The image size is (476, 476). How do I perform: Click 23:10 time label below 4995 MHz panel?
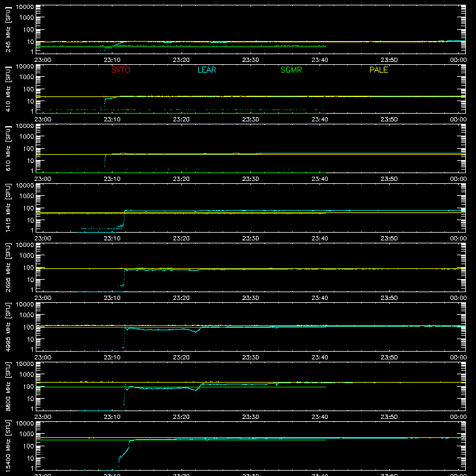(x=112, y=358)
